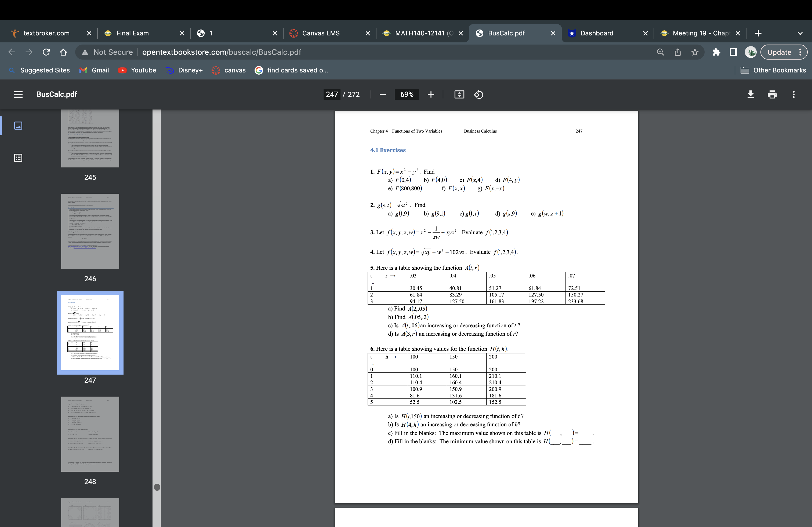Print the PDF document
Image resolution: width=812 pixels, height=527 pixels.
click(772, 94)
